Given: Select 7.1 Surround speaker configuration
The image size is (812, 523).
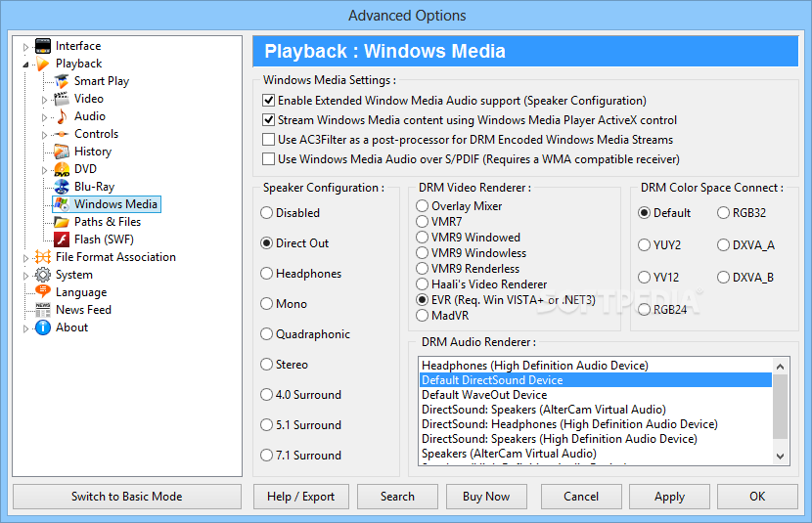Looking at the screenshot, I should pos(267,456).
